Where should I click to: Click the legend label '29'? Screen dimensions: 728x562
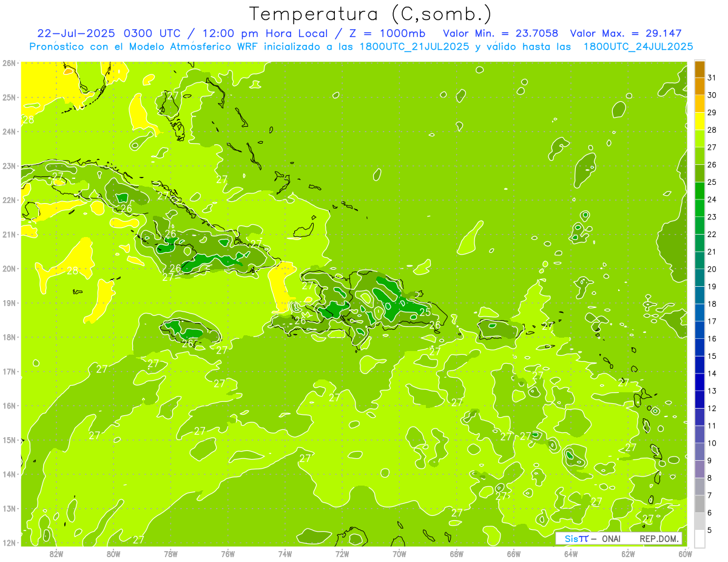(x=712, y=112)
